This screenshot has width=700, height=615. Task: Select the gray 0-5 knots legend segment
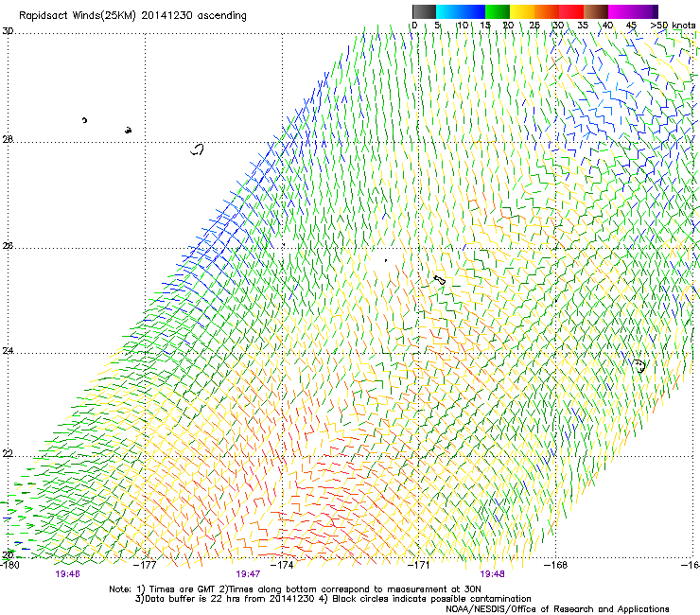(x=424, y=11)
